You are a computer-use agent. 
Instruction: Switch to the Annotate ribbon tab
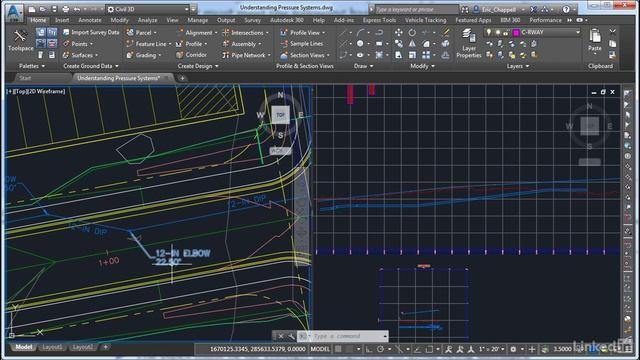tap(90, 20)
